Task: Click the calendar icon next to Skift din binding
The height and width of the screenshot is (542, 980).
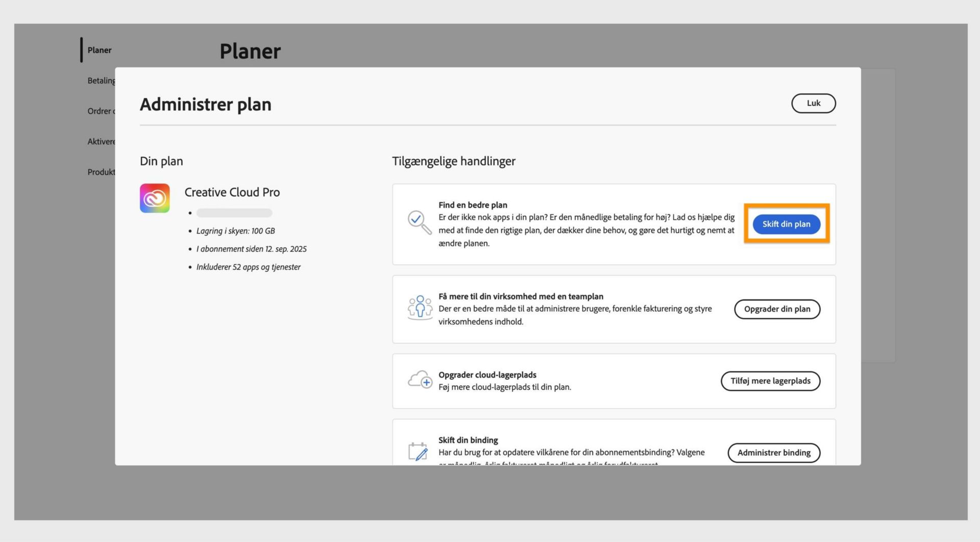Action: tap(419, 452)
